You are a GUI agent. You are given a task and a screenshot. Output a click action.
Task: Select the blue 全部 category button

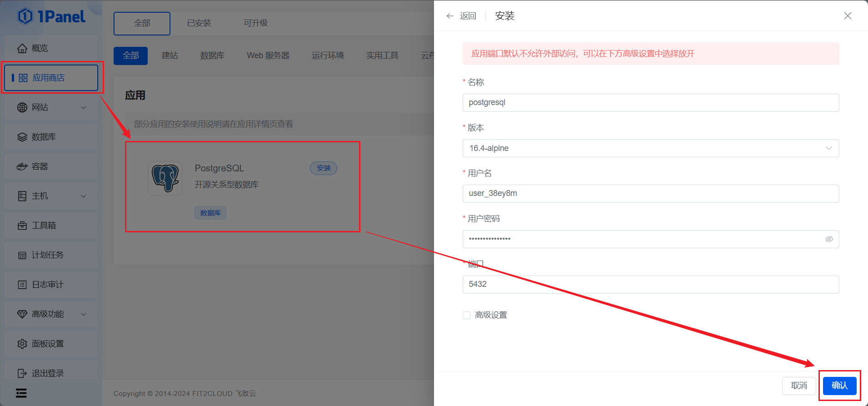click(x=130, y=55)
